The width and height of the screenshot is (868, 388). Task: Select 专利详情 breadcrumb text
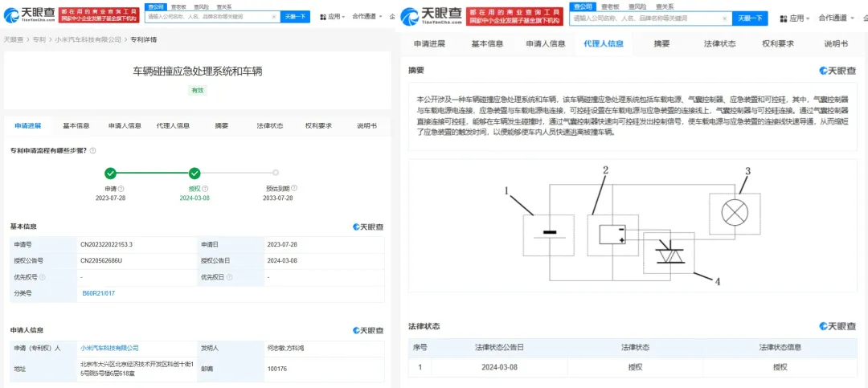[142, 40]
